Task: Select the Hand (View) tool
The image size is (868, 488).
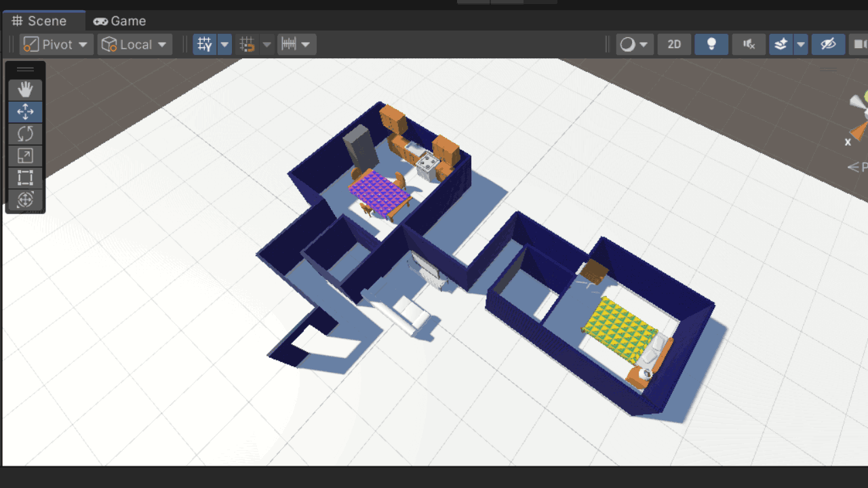Action: pos(25,90)
